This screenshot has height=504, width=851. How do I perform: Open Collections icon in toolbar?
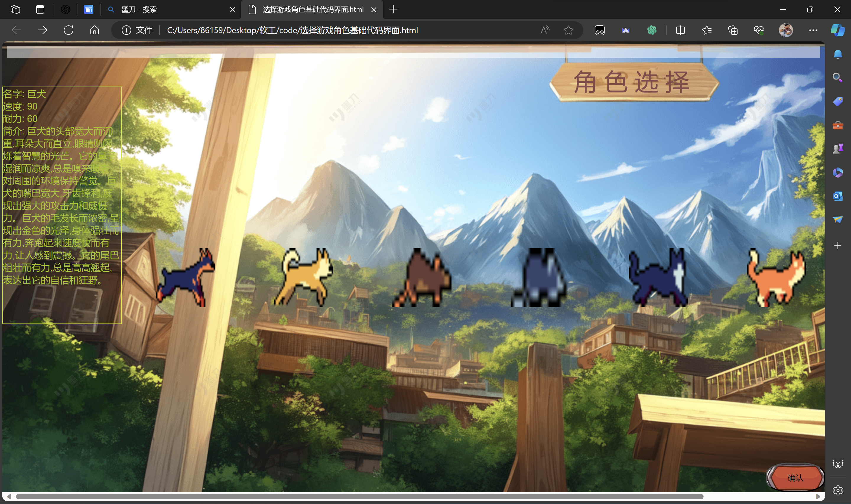coord(733,30)
